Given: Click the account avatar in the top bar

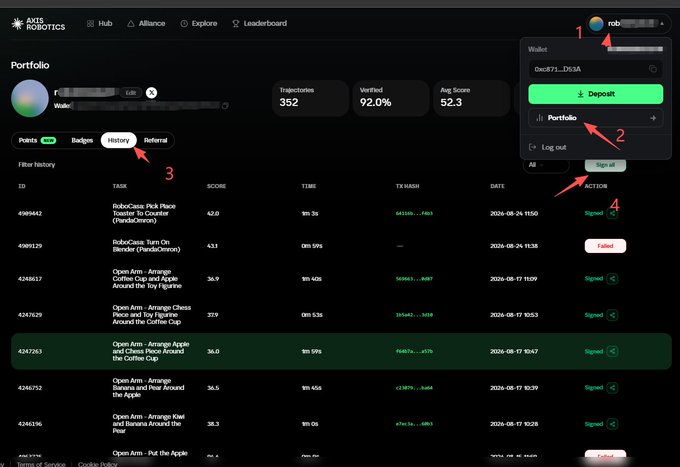Looking at the screenshot, I should (596, 24).
